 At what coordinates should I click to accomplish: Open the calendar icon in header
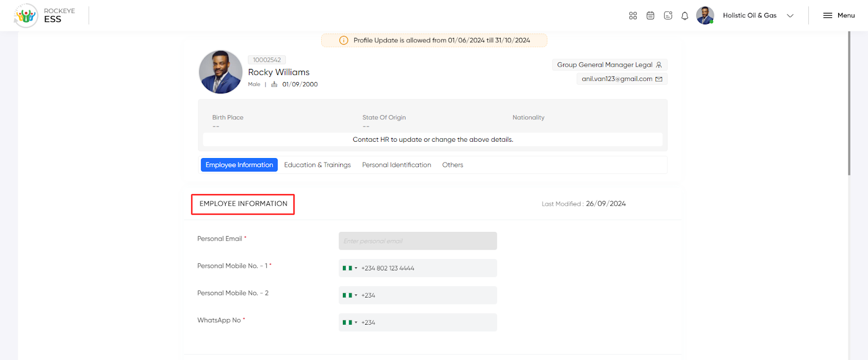(x=650, y=16)
